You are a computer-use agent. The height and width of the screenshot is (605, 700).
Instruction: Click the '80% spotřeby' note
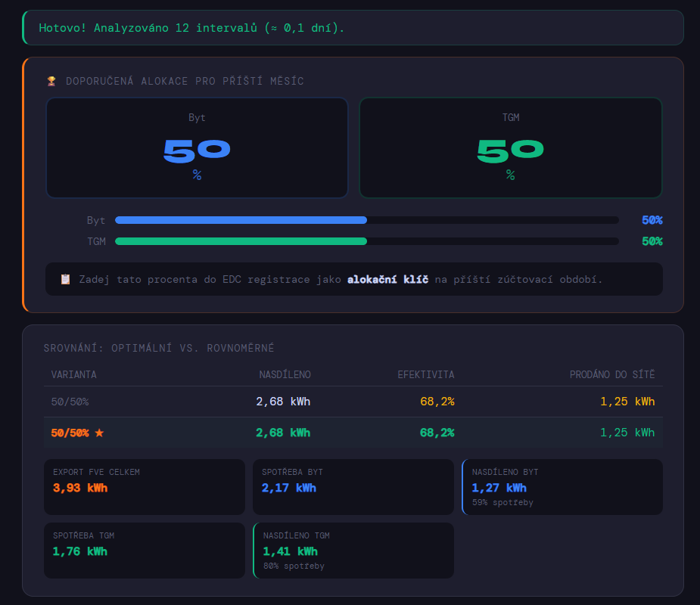[x=294, y=566]
